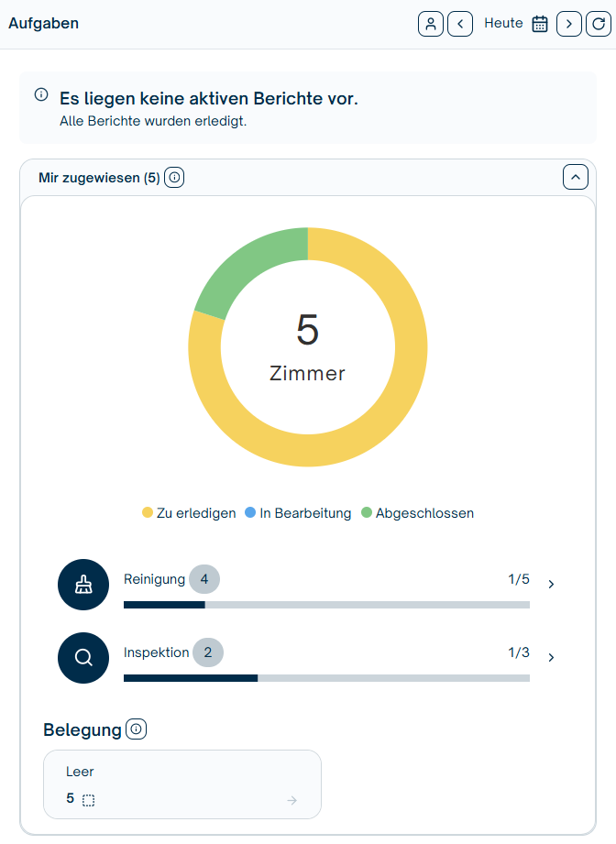This screenshot has width=616, height=844.
Task: Open the calendar date picker icon
Action: 540,24
